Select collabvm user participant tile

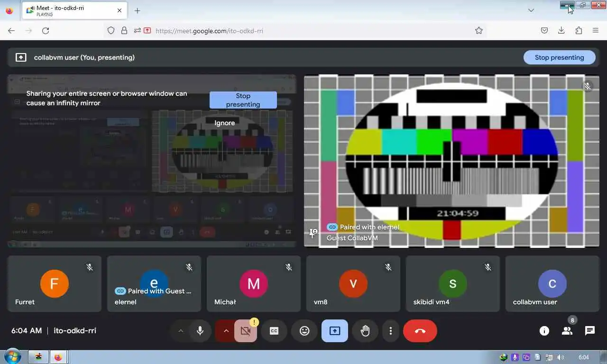(552, 283)
